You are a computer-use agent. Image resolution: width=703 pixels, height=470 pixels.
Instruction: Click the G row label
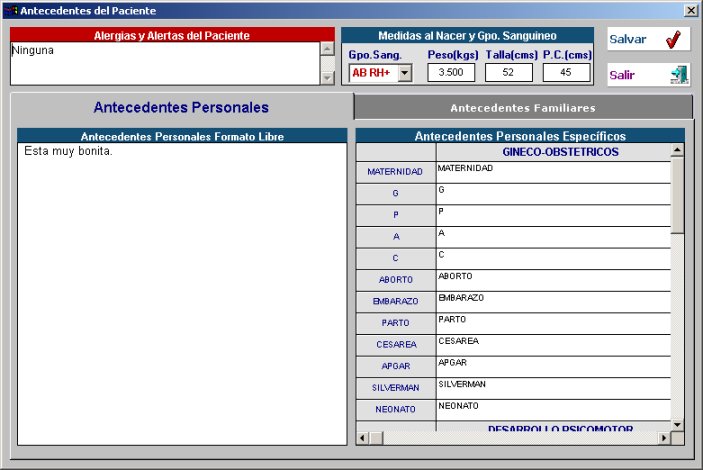395,194
